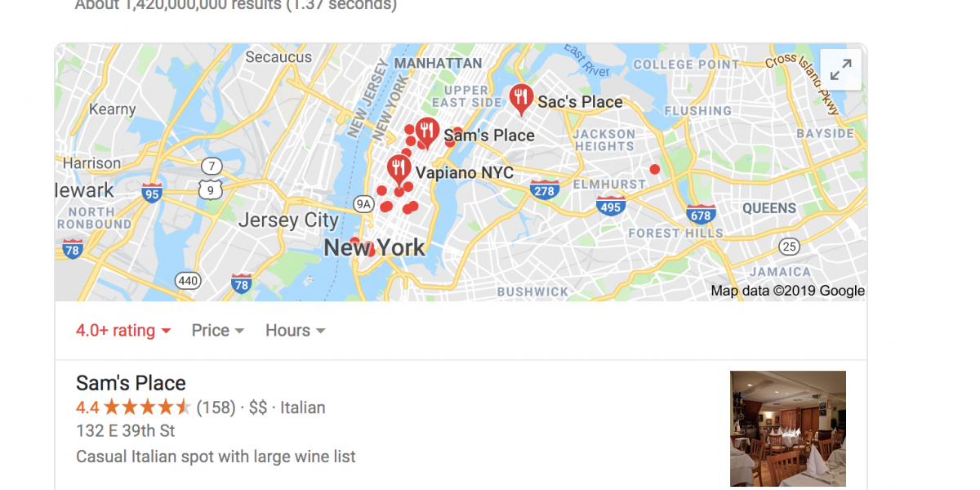The height and width of the screenshot is (490, 980).
Task: Click the I-495 highway shield on map
Action: pyautogui.click(x=610, y=205)
